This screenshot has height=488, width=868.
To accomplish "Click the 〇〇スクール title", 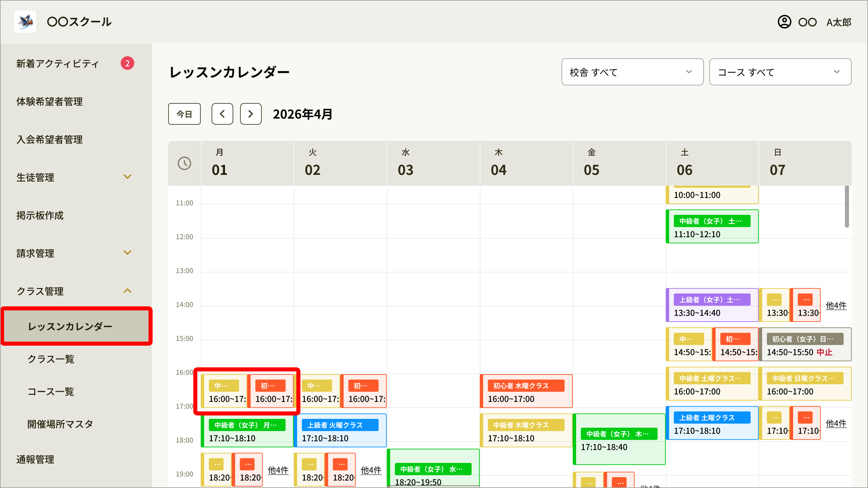I will tap(79, 22).
